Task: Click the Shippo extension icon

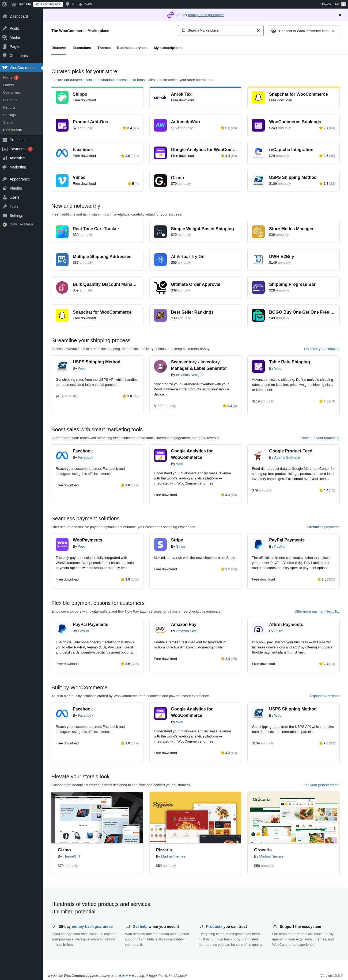Action: coord(62,97)
